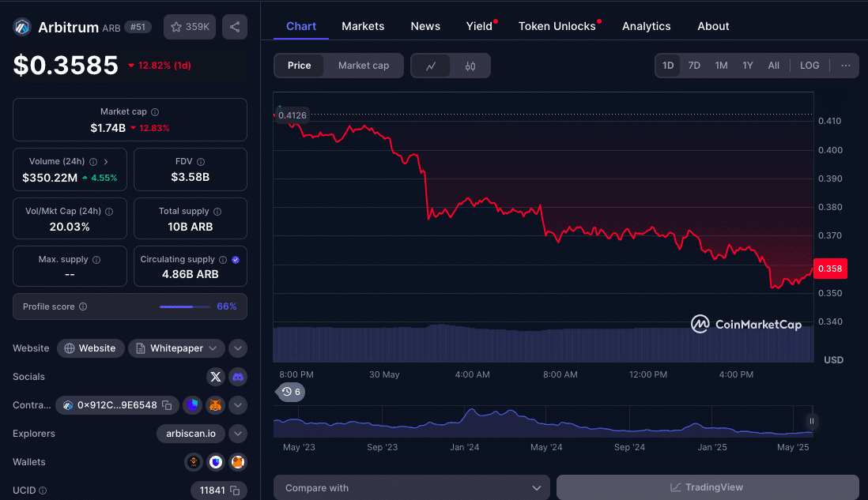
Task: Click the verified circulating supply badge
Action: coord(236,259)
